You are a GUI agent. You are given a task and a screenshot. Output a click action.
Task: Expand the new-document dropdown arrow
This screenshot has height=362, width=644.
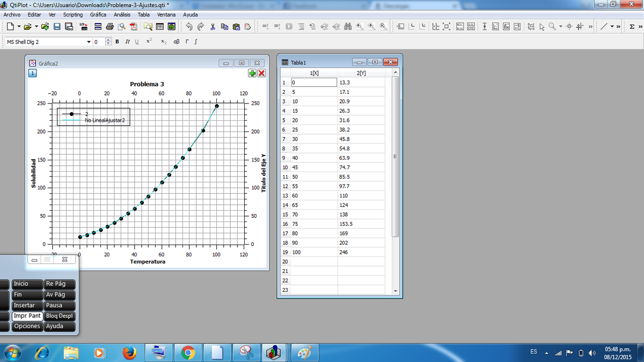tap(19, 26)
